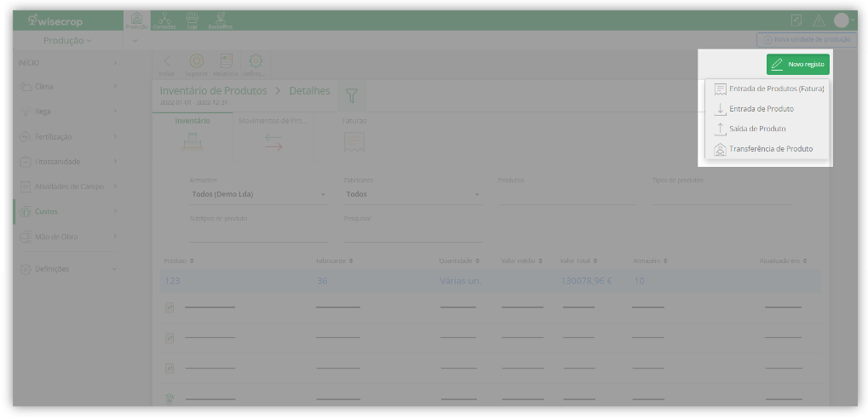Click the Pesquisar search field
Viewport: 868px width, 418px height.
pos(413,232)
